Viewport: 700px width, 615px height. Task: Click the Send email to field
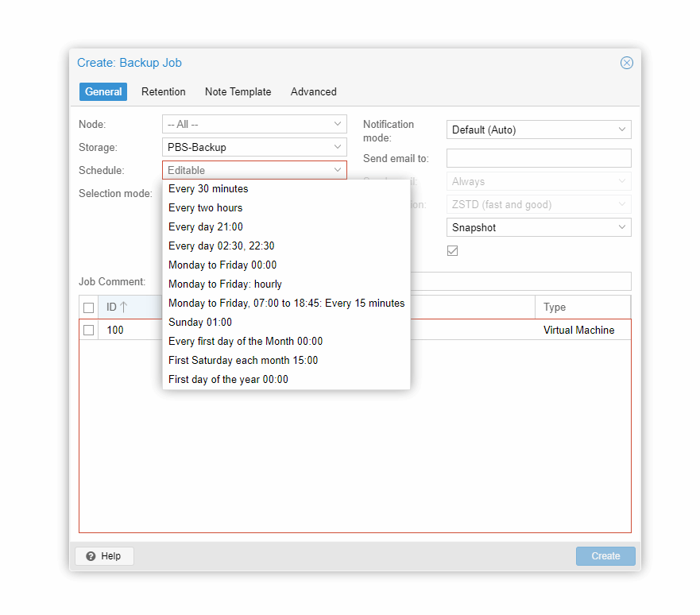[x=539, y=158]
